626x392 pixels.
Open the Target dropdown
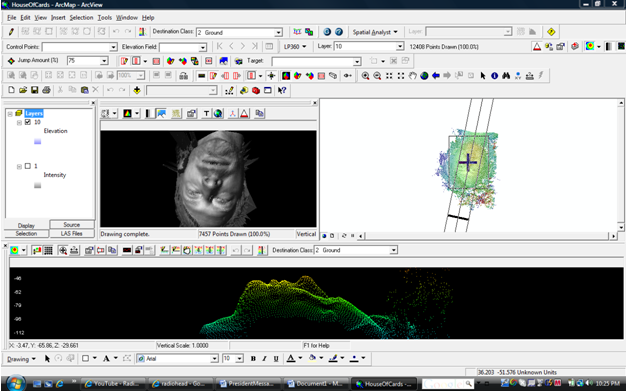[x=357, y=61]
